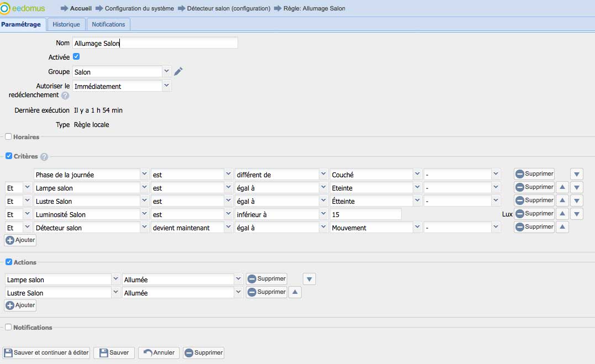This screenshot has height=364, width=595.
Task: Delete the Détecteur salon criterion
Action: [x=534, y=227]
